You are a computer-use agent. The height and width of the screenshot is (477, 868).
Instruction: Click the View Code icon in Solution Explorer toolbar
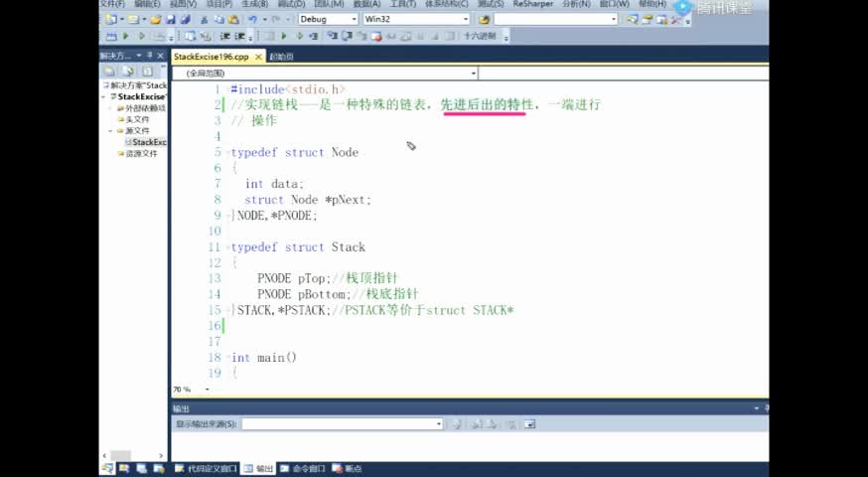tap(147, 72)
